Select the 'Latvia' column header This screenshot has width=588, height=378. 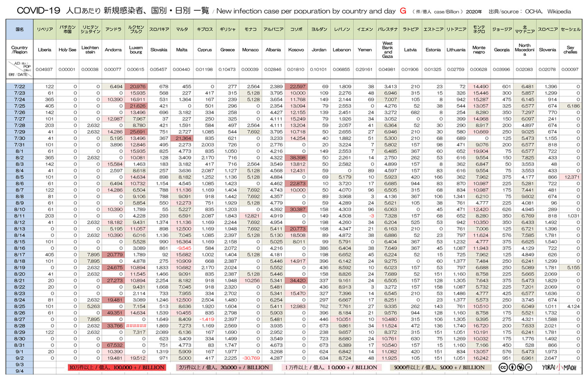click(411, 49)
